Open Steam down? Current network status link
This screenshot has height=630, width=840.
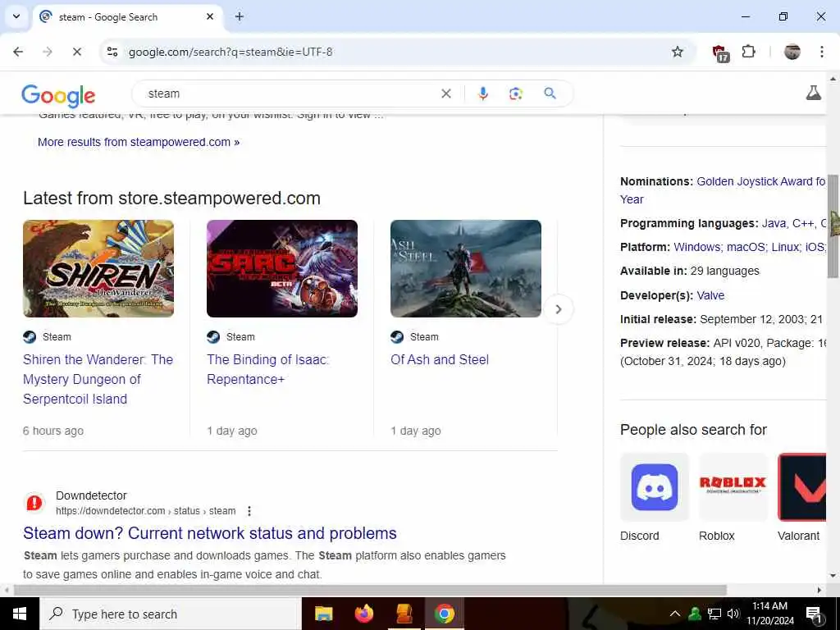point(210,533)
